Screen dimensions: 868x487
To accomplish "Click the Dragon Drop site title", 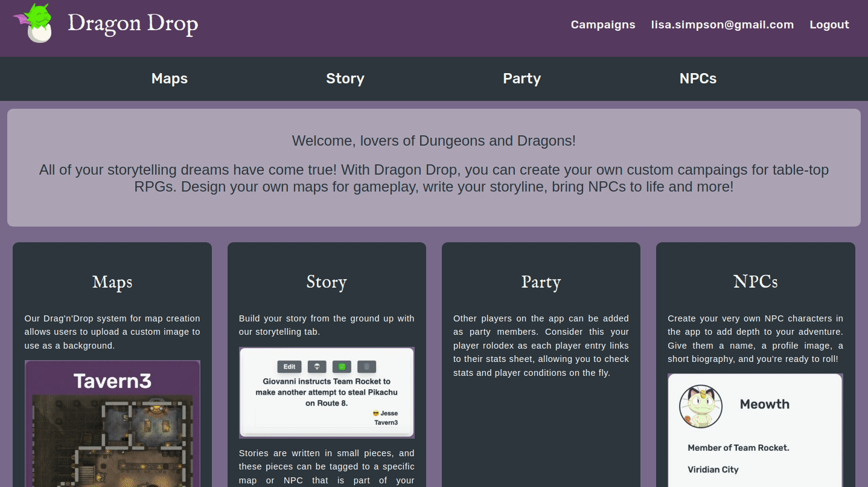I will tap(133, 24).
